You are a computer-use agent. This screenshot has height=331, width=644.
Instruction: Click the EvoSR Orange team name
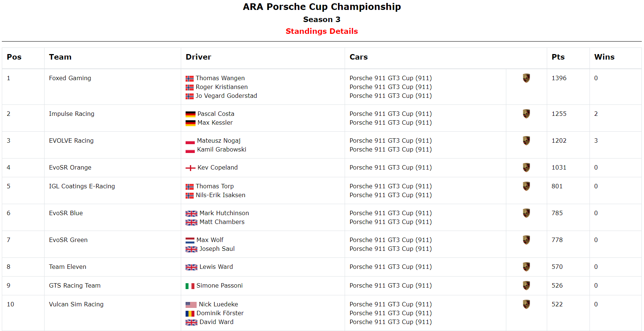(70, 167)
